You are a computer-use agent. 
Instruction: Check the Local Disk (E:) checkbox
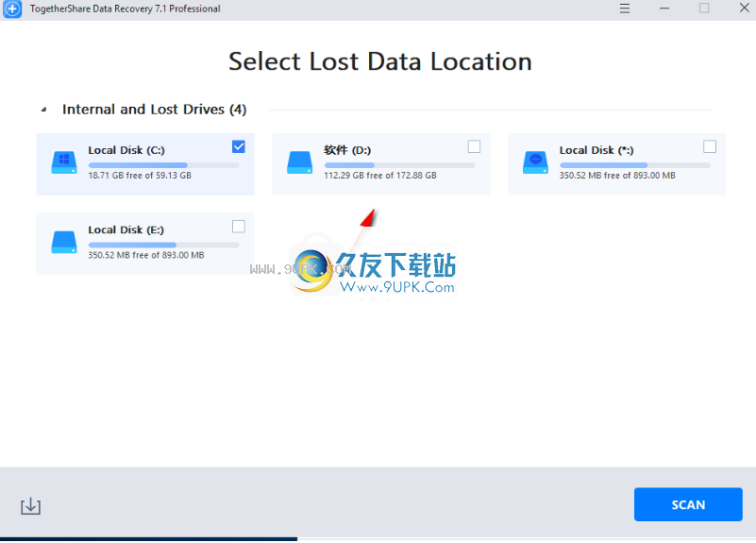click(x=238, y=226)
